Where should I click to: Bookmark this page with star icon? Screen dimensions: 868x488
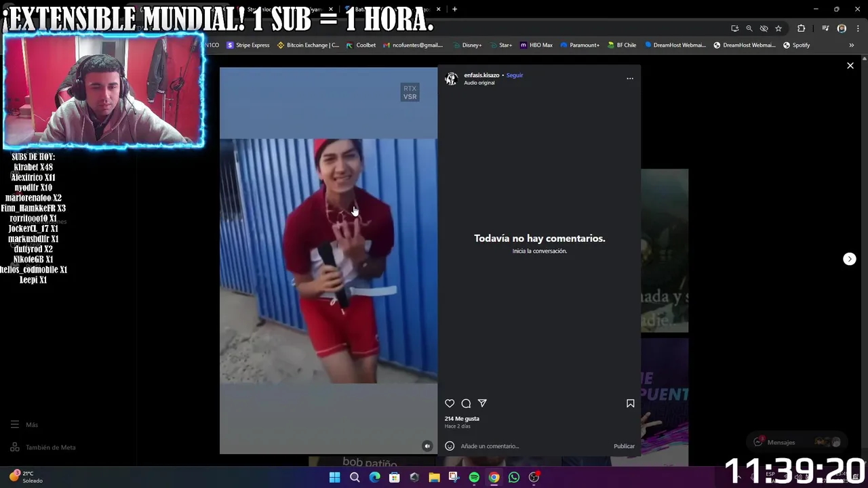pos(778,28)
